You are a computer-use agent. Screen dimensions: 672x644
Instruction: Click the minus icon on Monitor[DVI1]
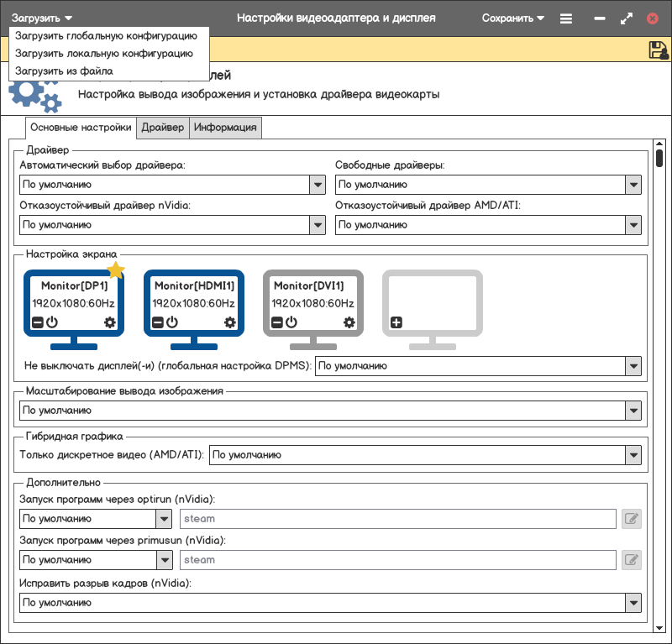[x=277, y=322]
